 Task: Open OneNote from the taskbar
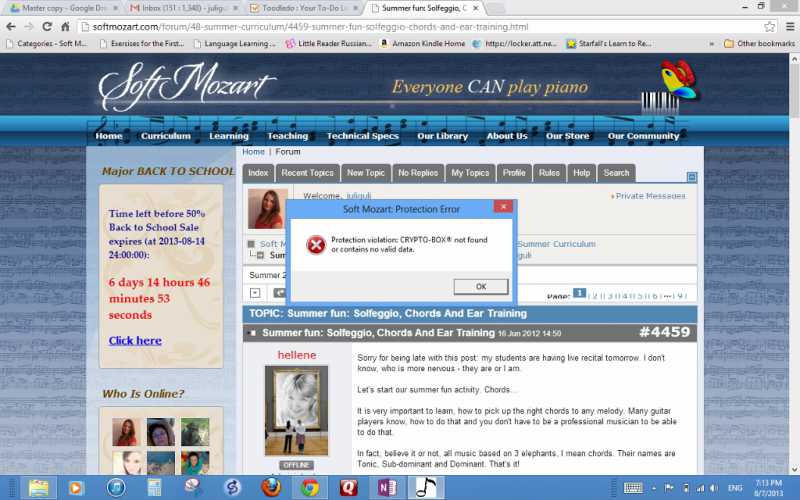click(x=387, y=488)
